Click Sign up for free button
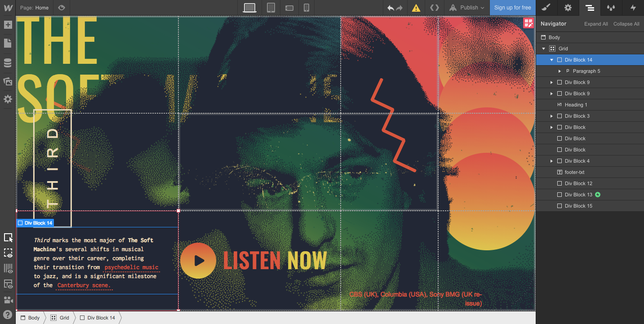Image resolution: width=644 pixels, height=324 pixels. (512, 8)
